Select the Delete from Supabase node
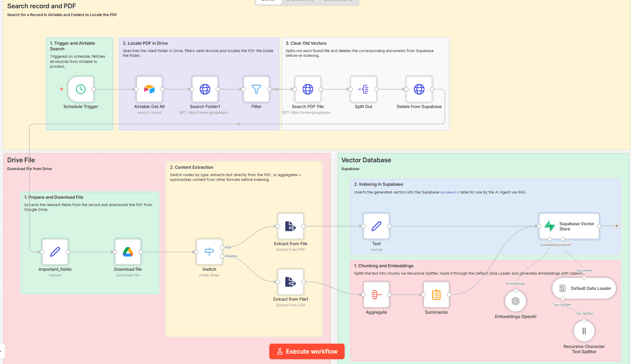Viewport: 631px width, 364px height. [x=419, y=89]
